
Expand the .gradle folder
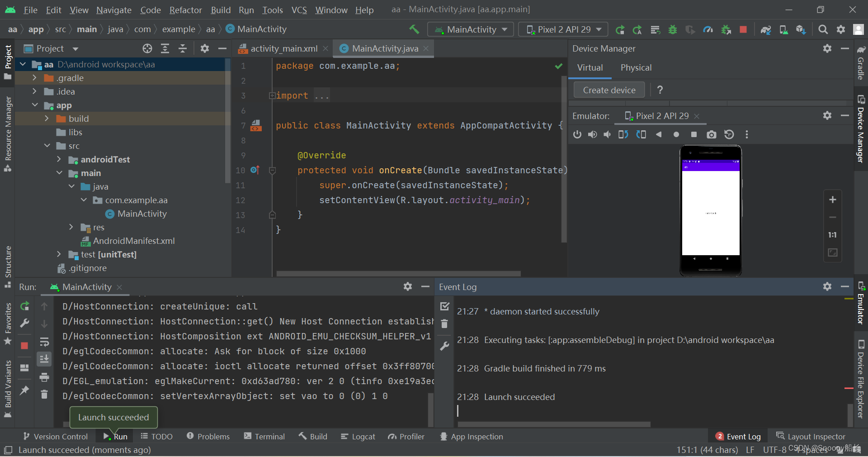(x=34, y=78)
